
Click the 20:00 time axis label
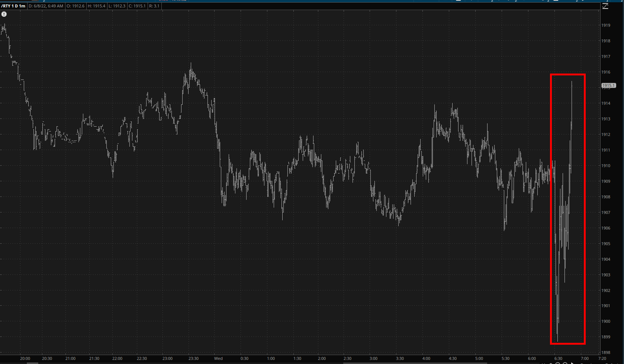point(25,358)
